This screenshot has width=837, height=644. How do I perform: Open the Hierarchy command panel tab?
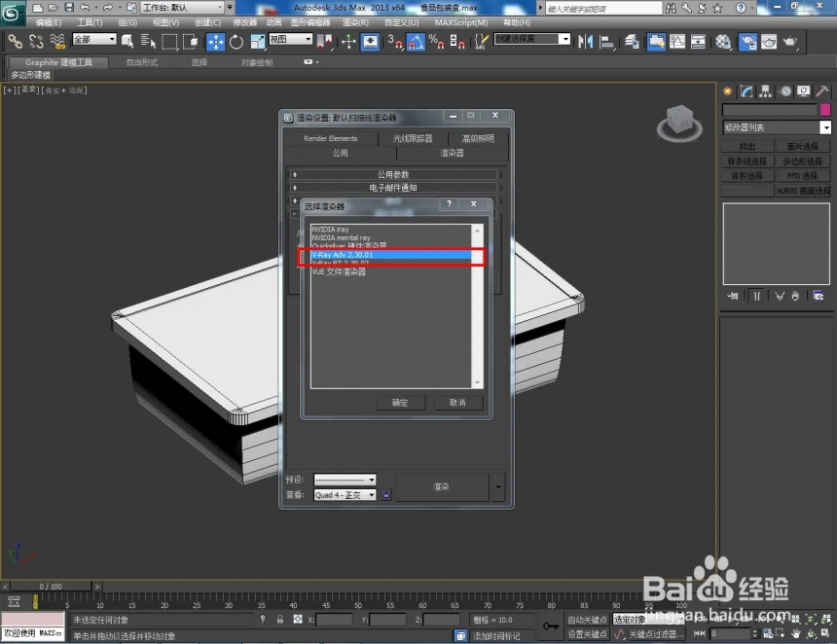pyautogui.click(x=766, y=91)
